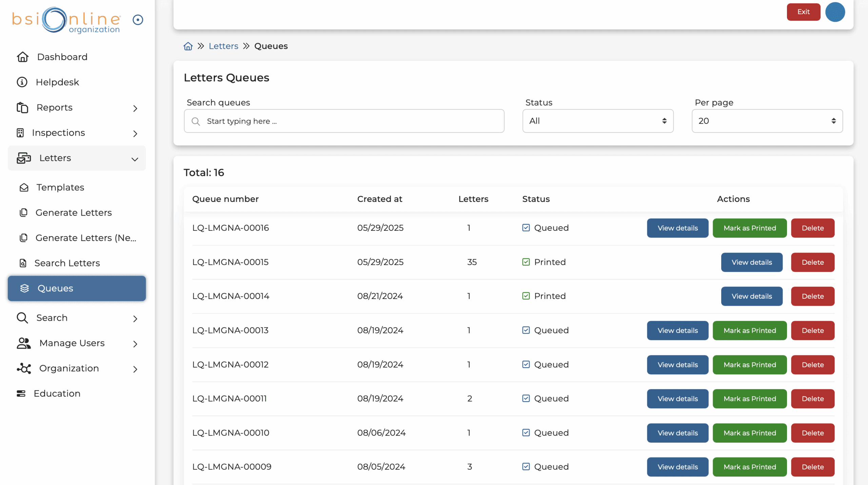The width and height of the screenshot is (868, 485).
Task: Mark LQ-LMGNA-00013 as Printed
Action: [749, 331]
